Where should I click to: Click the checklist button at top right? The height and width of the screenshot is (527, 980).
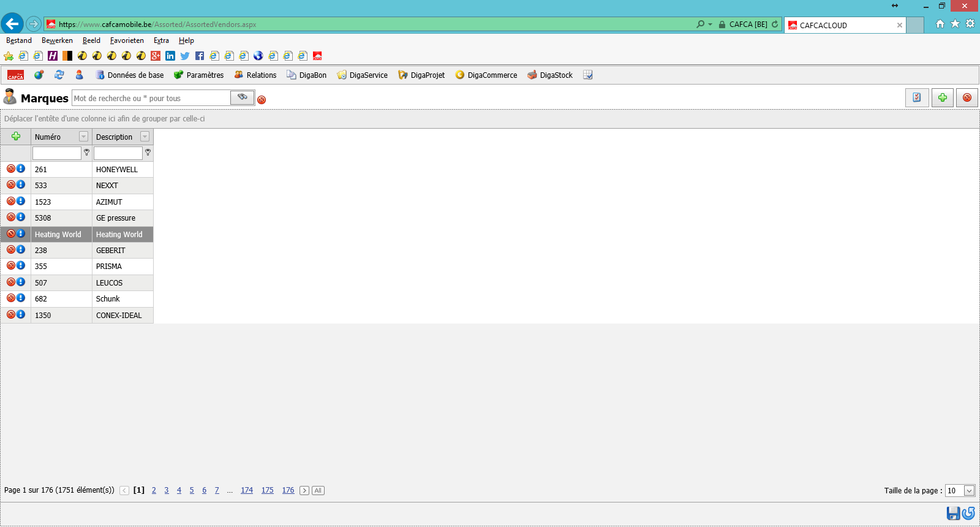pos(917,97)
